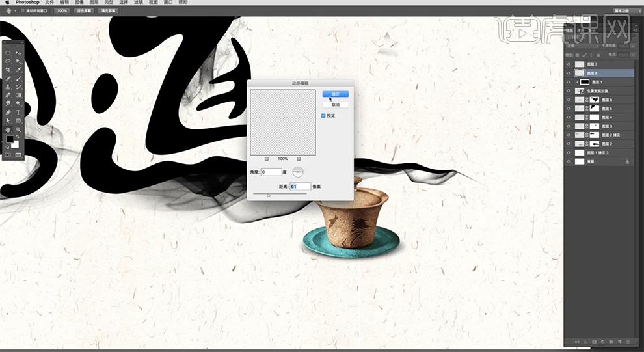Select the Smudge tool

click(x=8, y=104)
